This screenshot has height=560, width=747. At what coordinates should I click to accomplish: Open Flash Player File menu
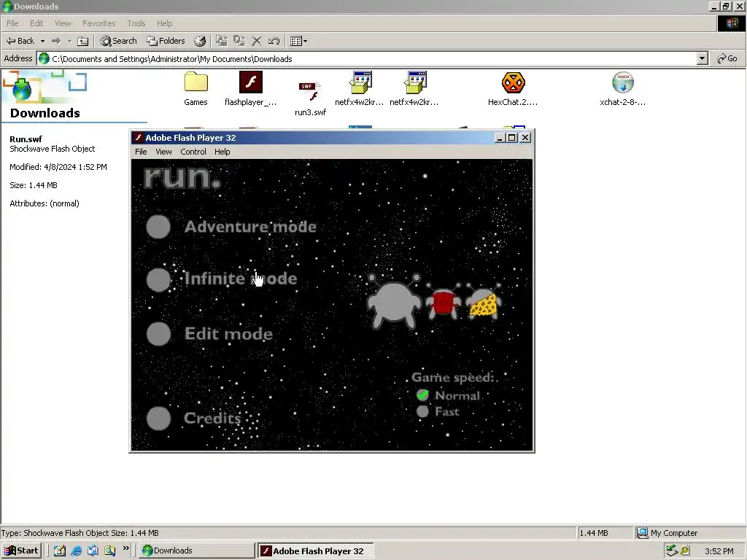(x=141, y=152)
